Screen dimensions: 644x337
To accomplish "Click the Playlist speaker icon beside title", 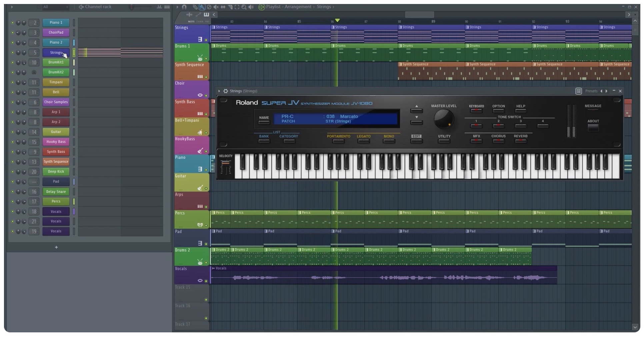I will [262, 7].
